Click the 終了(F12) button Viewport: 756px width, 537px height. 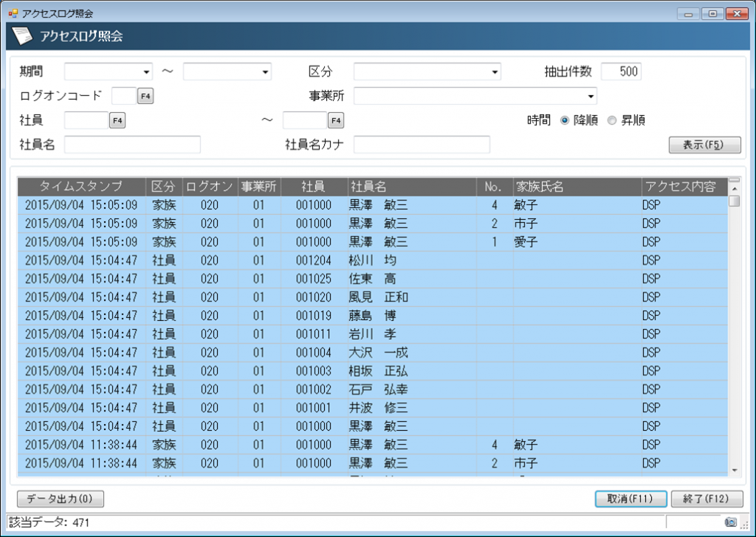click(x=707, y=499)
